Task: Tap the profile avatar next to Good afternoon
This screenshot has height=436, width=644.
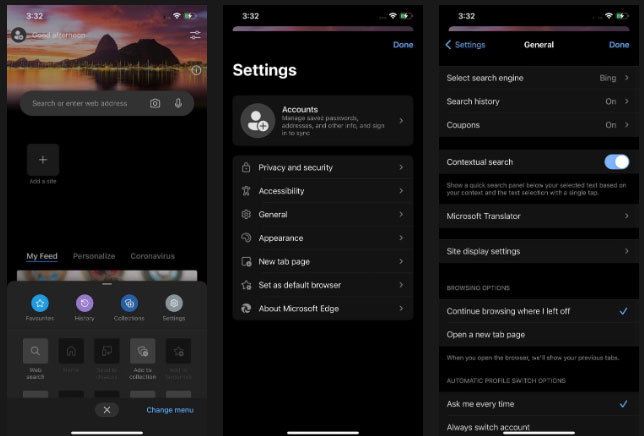Action: tap(18, 35)
